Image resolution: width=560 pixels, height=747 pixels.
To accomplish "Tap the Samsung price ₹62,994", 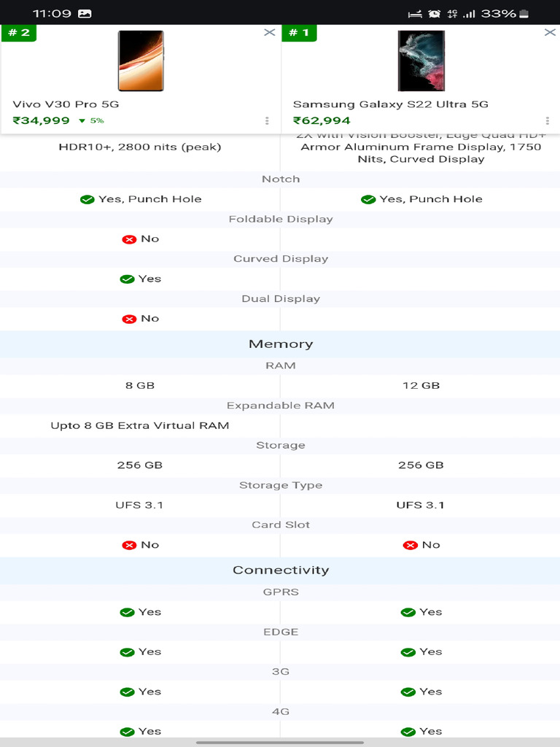I will 322,121.
